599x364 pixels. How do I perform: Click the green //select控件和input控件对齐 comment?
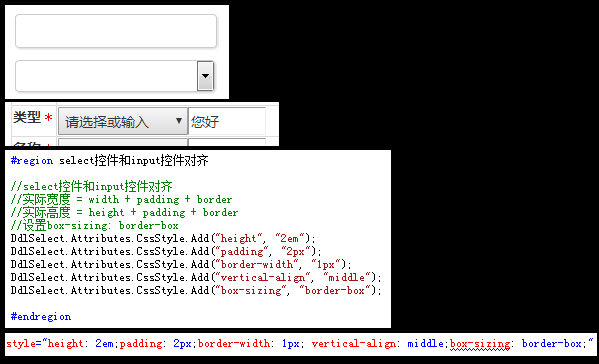coord(91,186)
